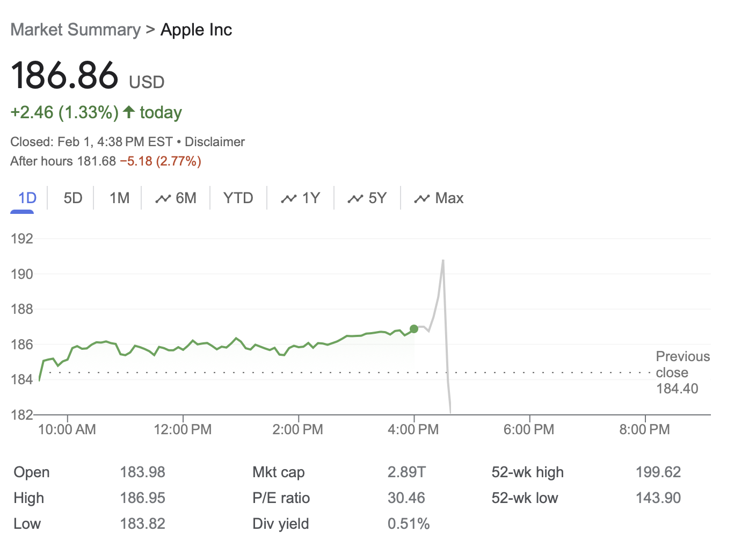Click the Low value 183.82
756x546 pixels.
142,524
